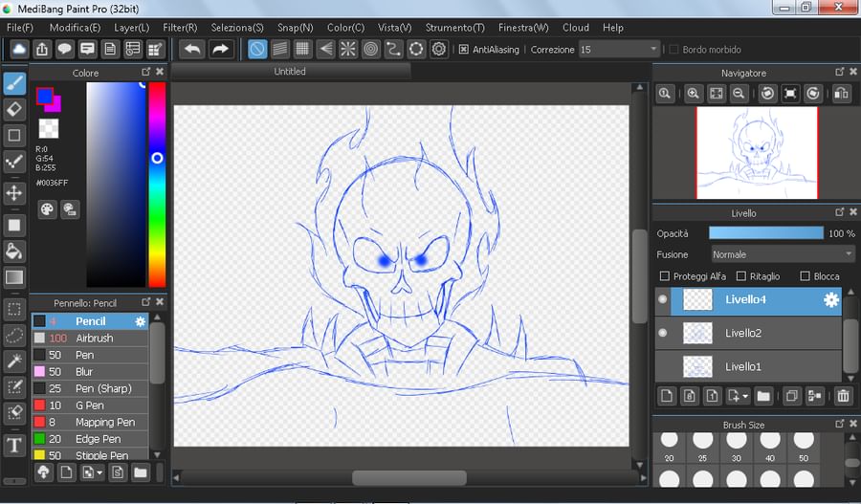Zoom in using Navigator magnifier plus
Screen dimensions: 861x504
694,94
